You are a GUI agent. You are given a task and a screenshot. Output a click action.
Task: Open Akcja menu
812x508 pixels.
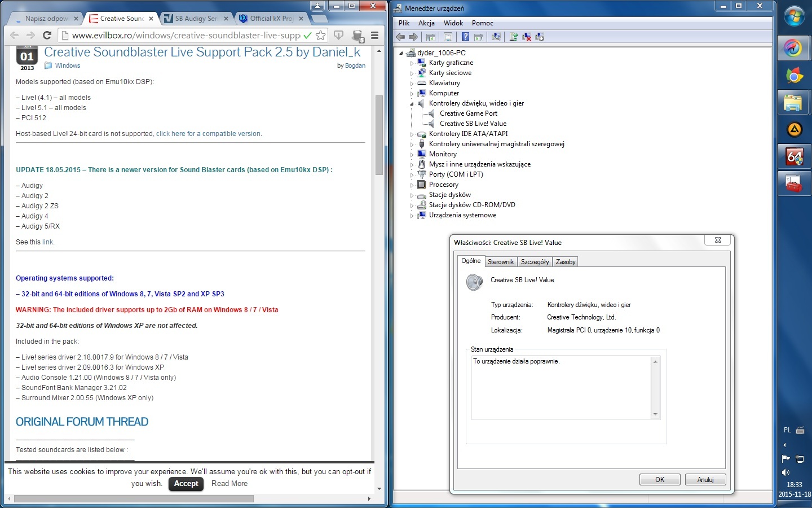426,23
